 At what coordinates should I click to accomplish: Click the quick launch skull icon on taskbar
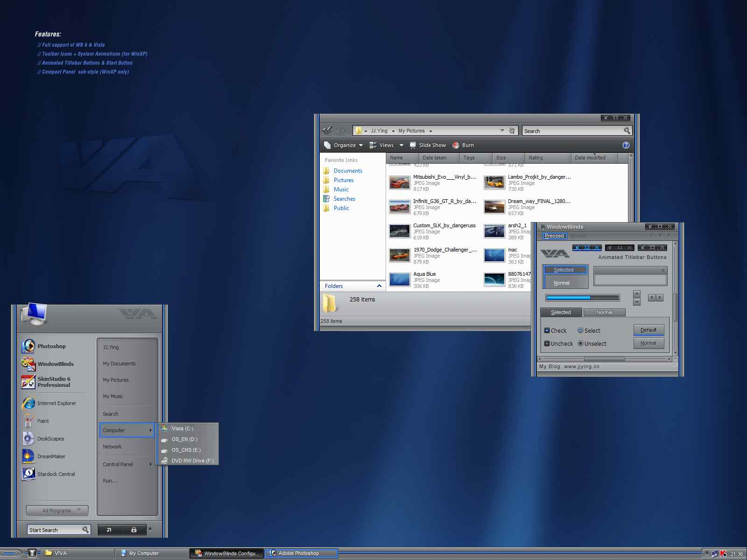(32, 553)
